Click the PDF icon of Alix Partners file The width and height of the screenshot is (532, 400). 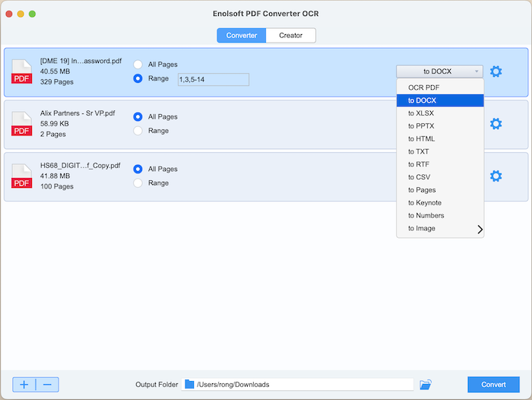pyautogui.click(x=22, y=124)
